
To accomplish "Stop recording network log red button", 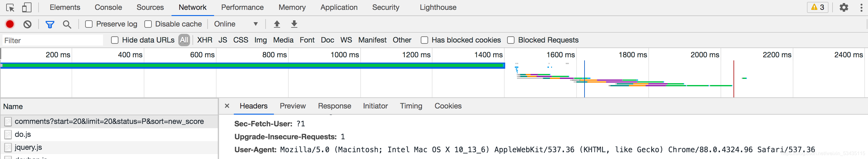I will pyautogui.click(x=10, y=24).
